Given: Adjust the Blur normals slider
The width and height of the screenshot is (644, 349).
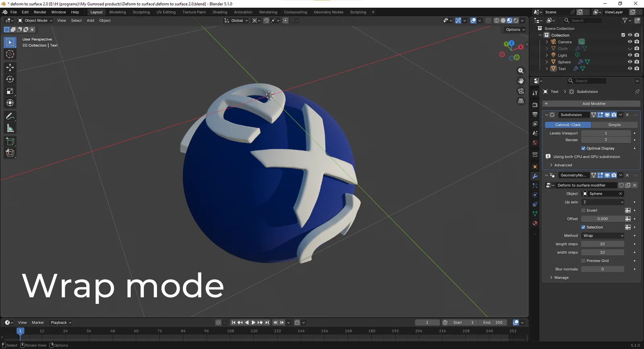Looking at the screenshot, I should (603, 269).
